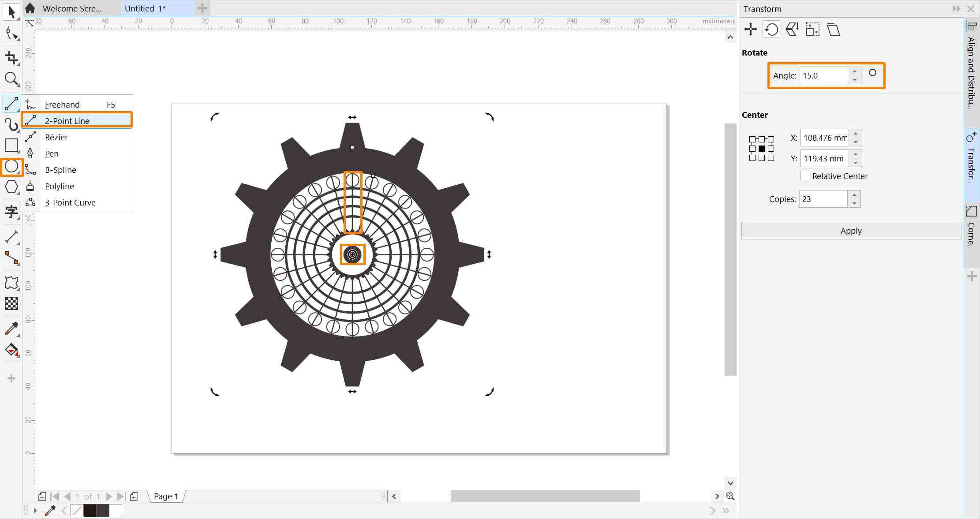Select the black fill swatch near status bar

[90, 510]
